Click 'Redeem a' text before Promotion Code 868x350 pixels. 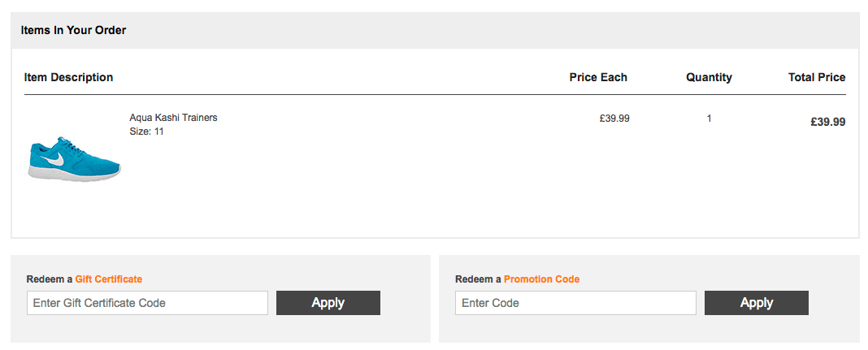[x=478, y=279]
